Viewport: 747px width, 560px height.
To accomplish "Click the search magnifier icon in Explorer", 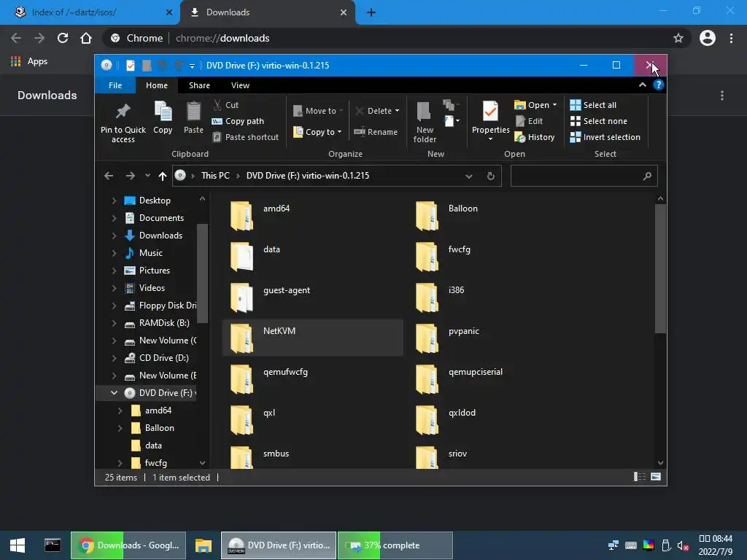I will click(x=647, y=176).
